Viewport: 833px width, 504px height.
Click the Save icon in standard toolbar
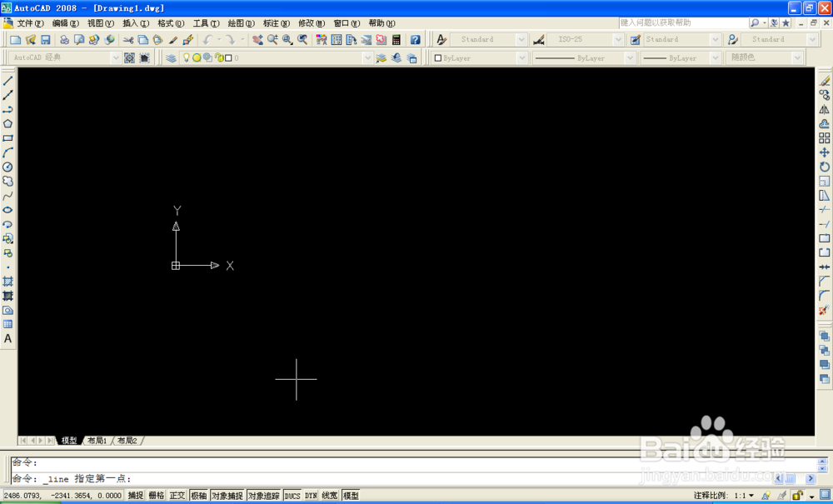[x=45, y=40]
